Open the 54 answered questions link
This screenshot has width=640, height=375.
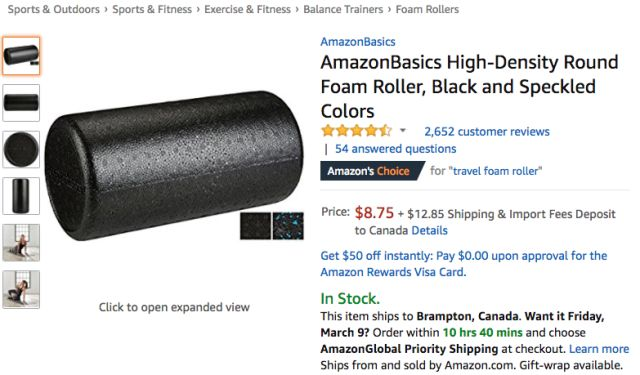pyautogui.click(x=396, y=149)
